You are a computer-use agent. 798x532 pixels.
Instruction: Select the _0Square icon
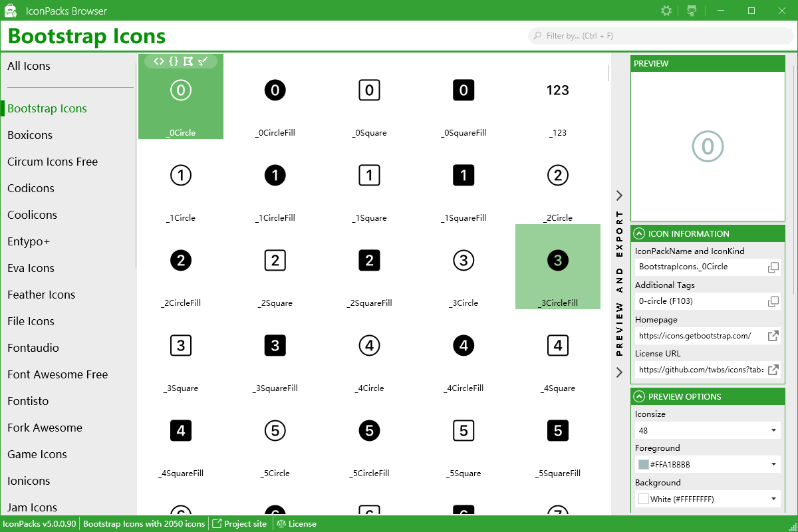tap(369, 96)
